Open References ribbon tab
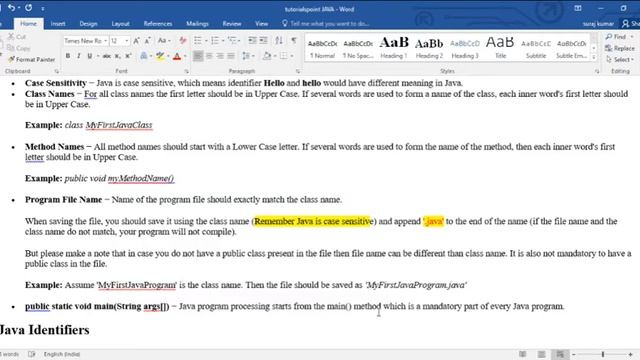 coord(158,24)
